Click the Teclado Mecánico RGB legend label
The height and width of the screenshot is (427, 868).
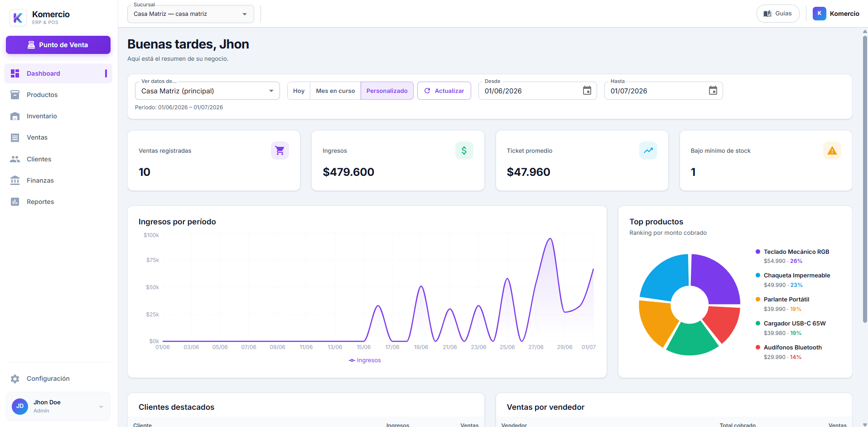(x=796, y=252)
